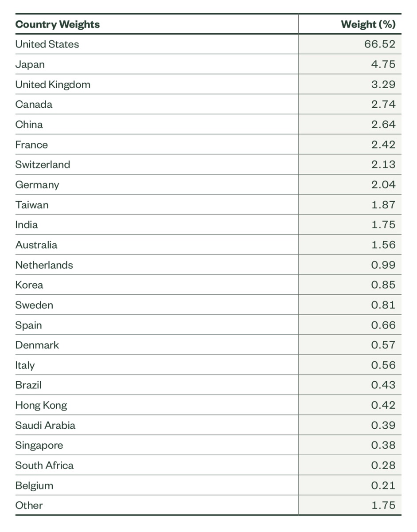Select the 2.74 weight for Canada
This screenshot has width=417, height=532.
click(x=383, y=105)
